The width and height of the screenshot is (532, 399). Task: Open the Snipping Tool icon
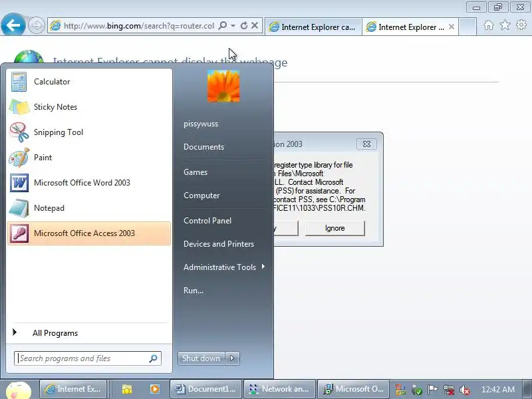pyautogui.click(x=19, y=132)
